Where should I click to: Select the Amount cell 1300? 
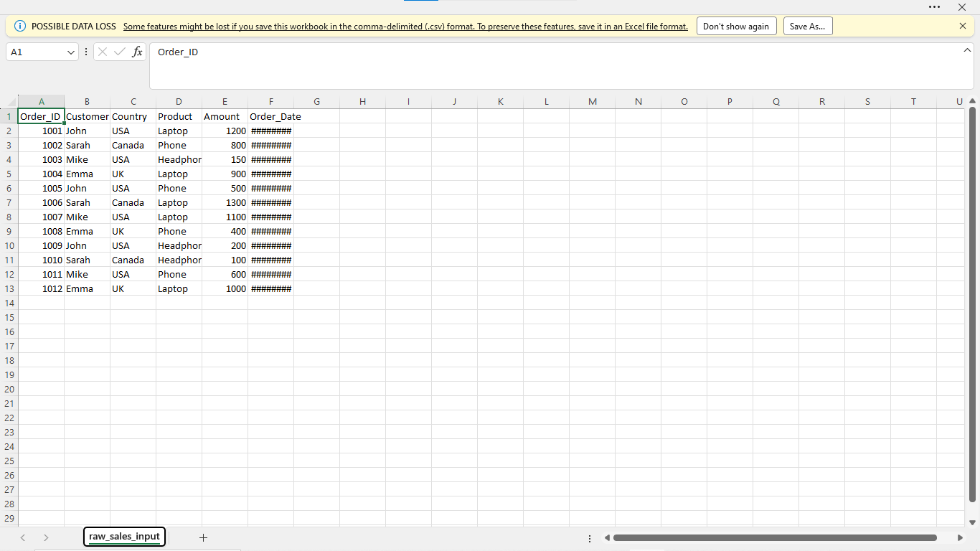[x=225, y=202]
